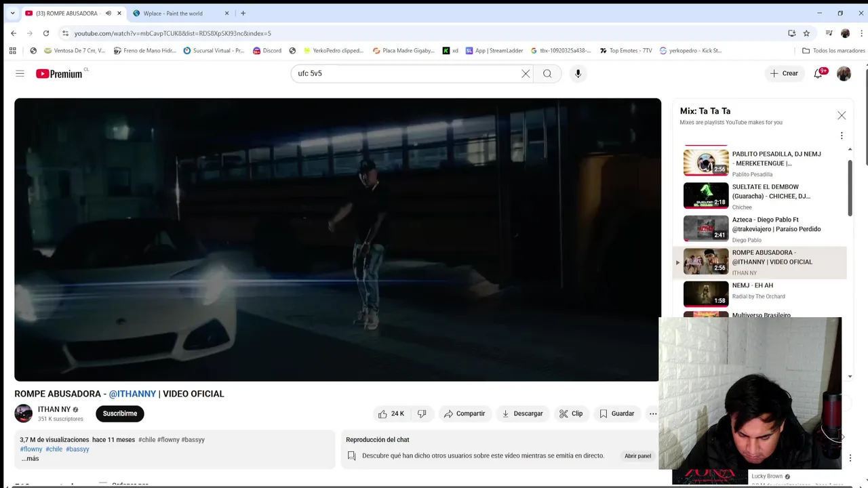This screenshot has height=488, width=868.
Task: Open the #bassyy hashtag link
Action: (x=77, y=449)
